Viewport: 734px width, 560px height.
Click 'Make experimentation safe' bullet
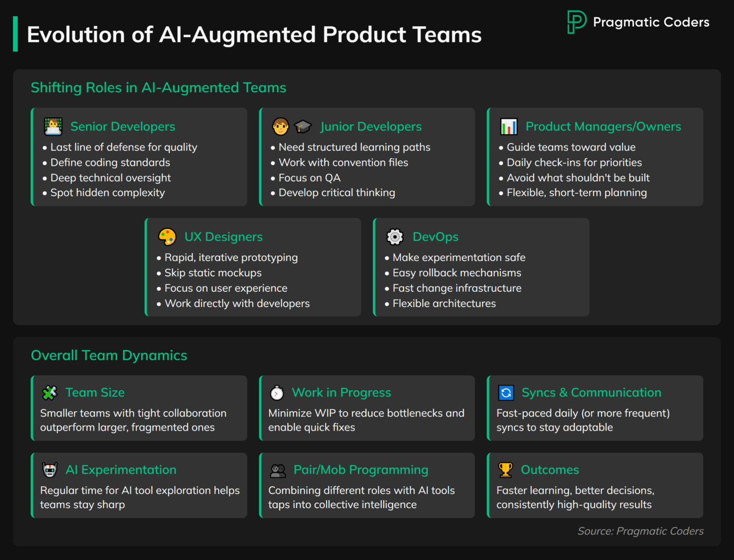coord(459,258)
